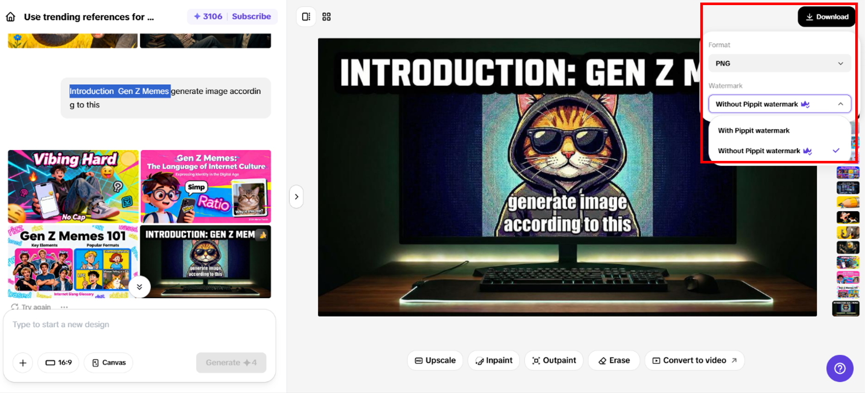
Task: Select the Vibing Hard thumbnail in history strip
Action: (848, 262)
